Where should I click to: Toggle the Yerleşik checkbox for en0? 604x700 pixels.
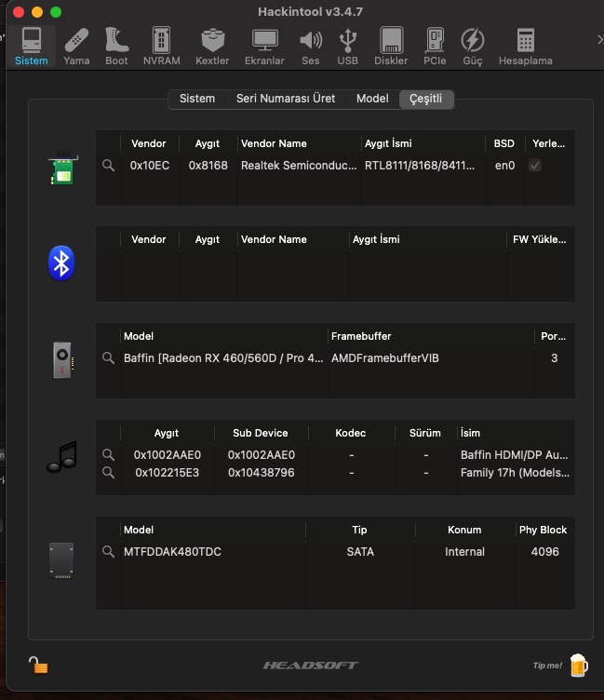tap(535, 165)
